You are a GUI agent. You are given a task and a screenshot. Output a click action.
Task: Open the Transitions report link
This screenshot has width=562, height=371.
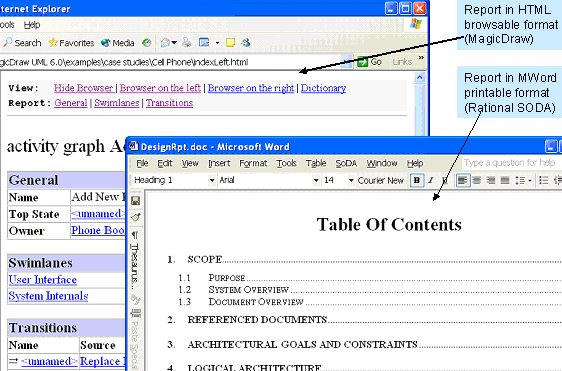tap(169, 103)
